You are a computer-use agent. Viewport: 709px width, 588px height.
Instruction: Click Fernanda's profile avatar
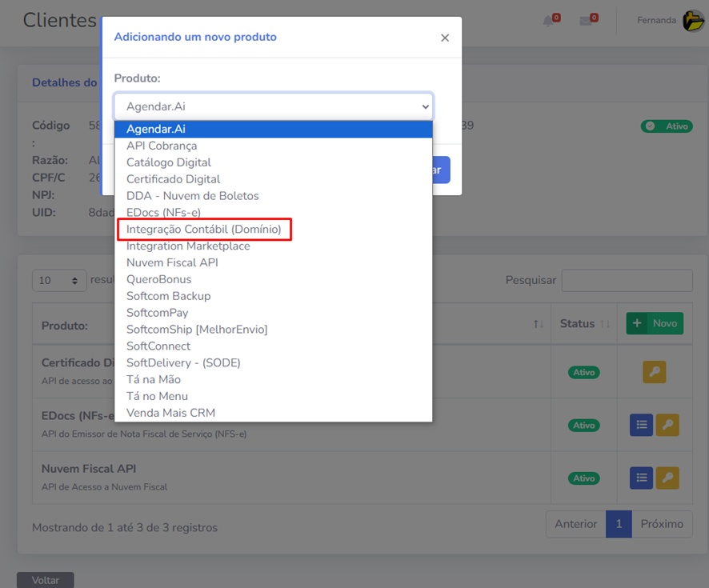tap(693, 20)
